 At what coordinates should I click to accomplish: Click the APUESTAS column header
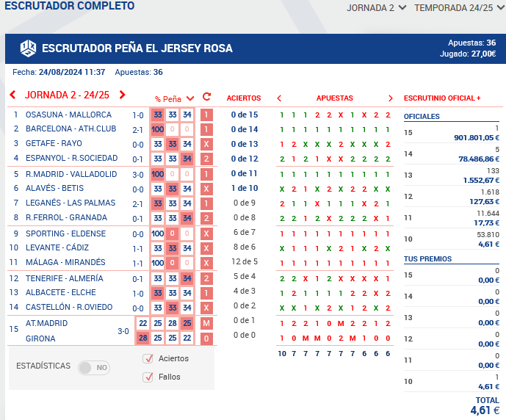click(335, 98)
